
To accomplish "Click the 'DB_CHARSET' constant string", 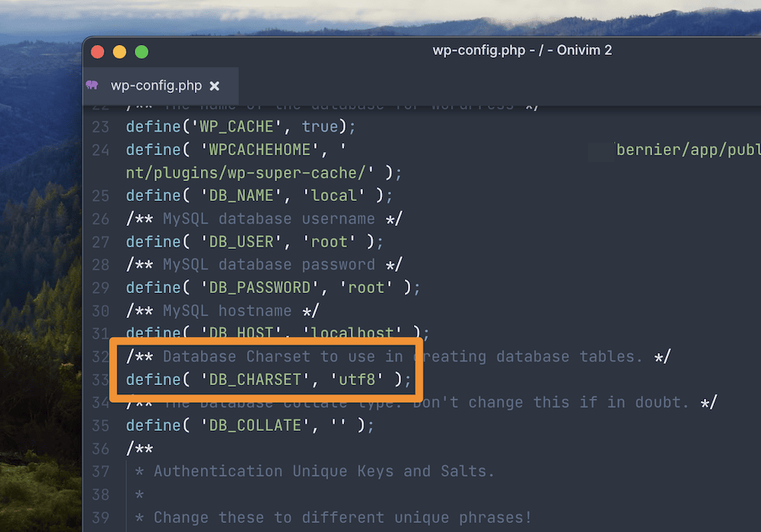I will (255, 380).
